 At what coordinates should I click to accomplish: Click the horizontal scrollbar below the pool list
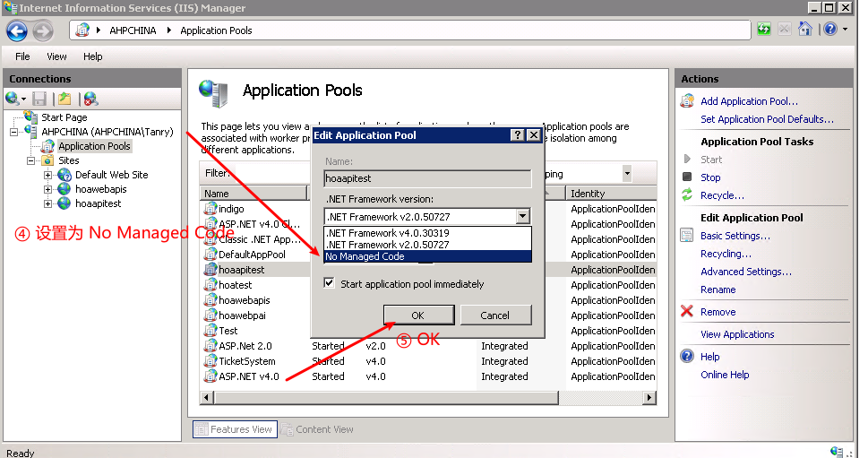428,397
